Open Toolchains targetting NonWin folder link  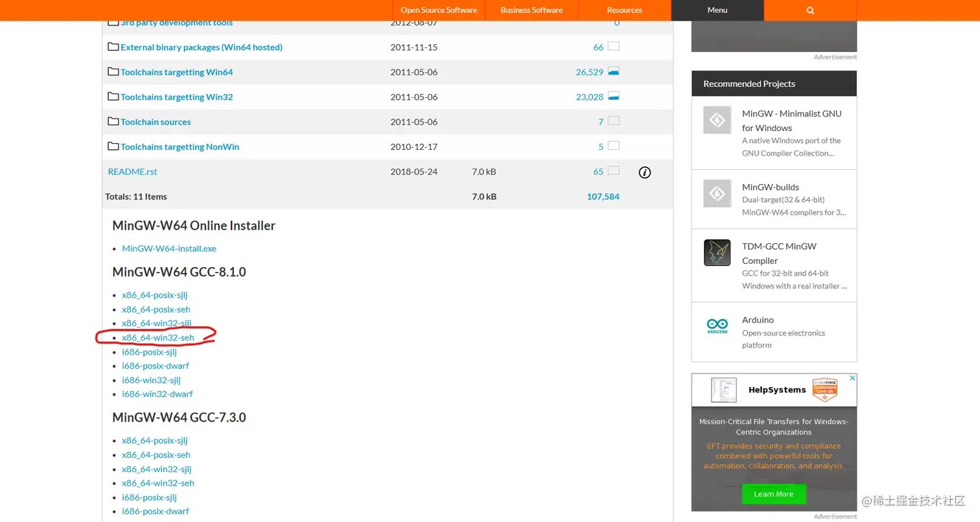point(180,147)
